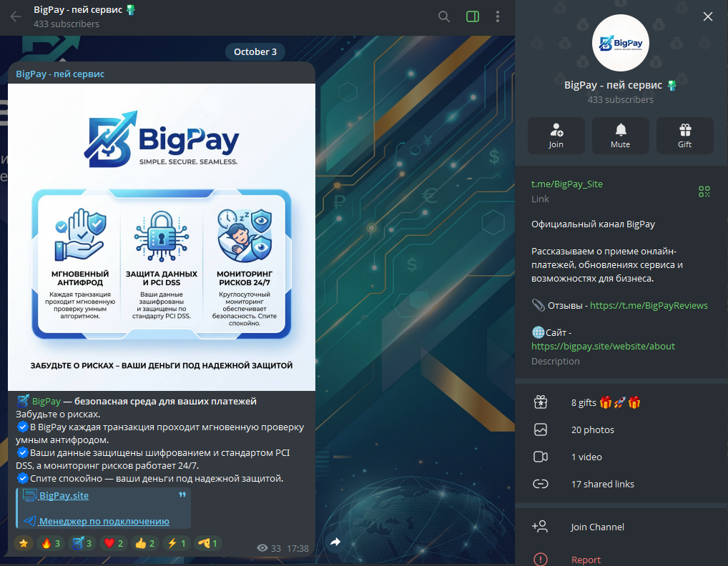Go back with the arrow in chat header
This screenshot has height=566, width=728.
16,16
